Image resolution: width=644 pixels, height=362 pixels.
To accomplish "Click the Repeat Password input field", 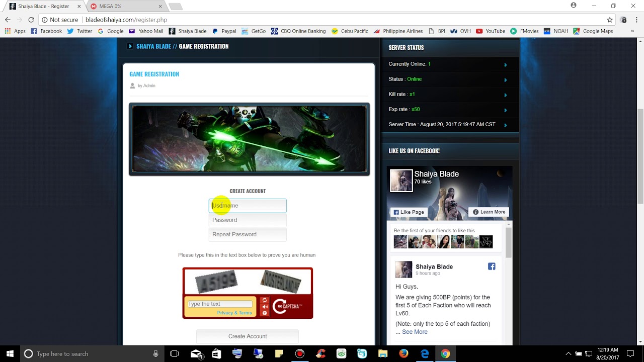I will [248, 234].
